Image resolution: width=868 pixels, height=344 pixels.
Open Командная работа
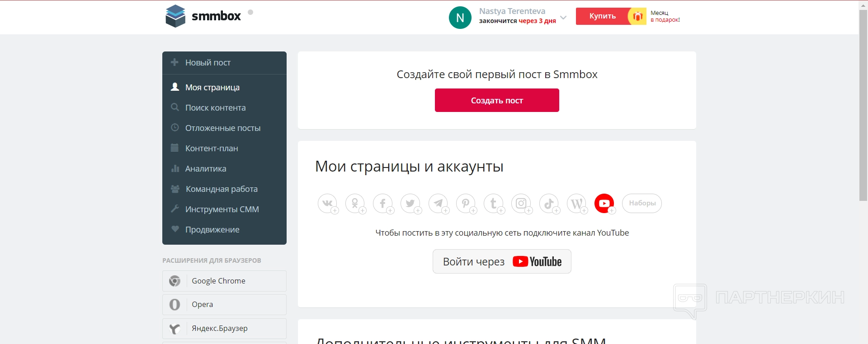tap(224, 189)
